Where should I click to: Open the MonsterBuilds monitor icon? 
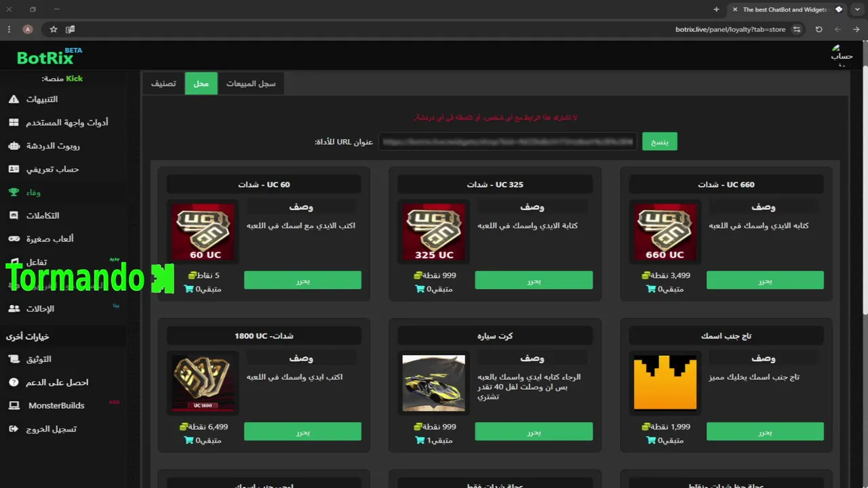(x=14, y=405)
